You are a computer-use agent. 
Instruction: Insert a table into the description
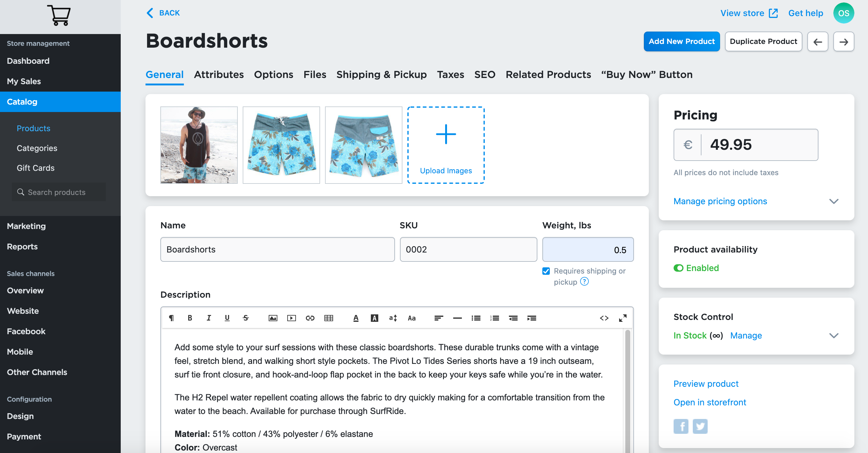(329, 318)
